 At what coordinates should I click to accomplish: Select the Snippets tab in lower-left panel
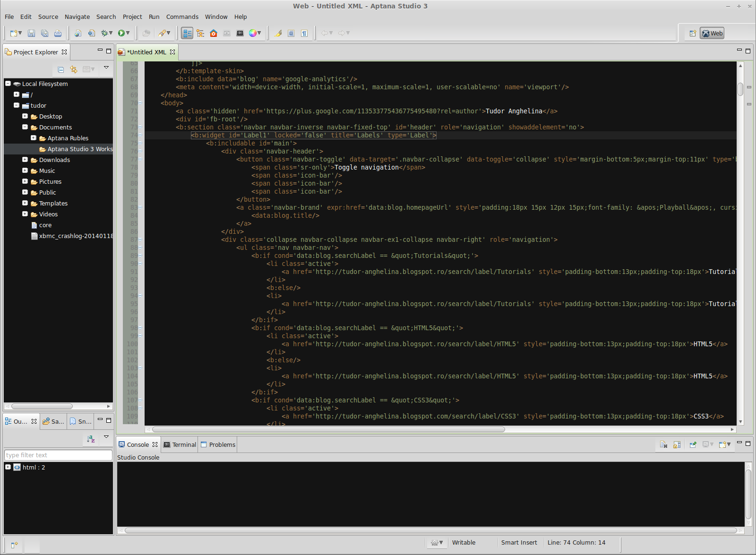[x=81, y=421]
